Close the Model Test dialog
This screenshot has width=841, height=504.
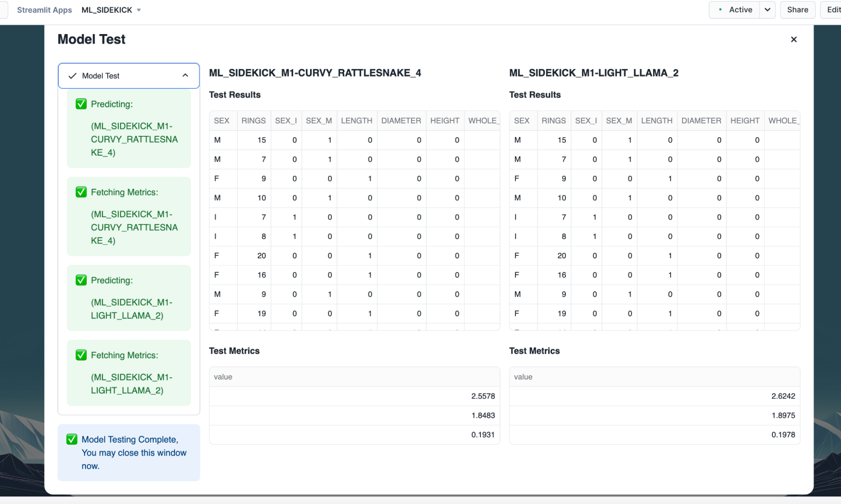793,39
